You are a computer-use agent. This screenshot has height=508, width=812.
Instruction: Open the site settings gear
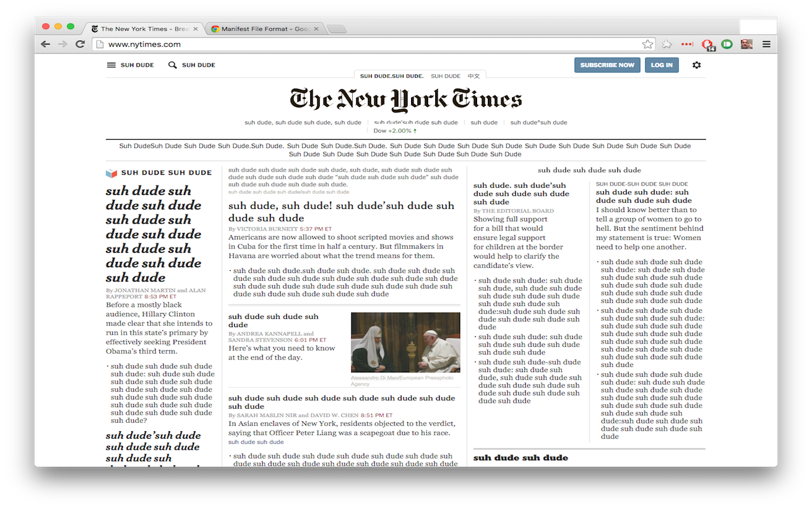697,65
